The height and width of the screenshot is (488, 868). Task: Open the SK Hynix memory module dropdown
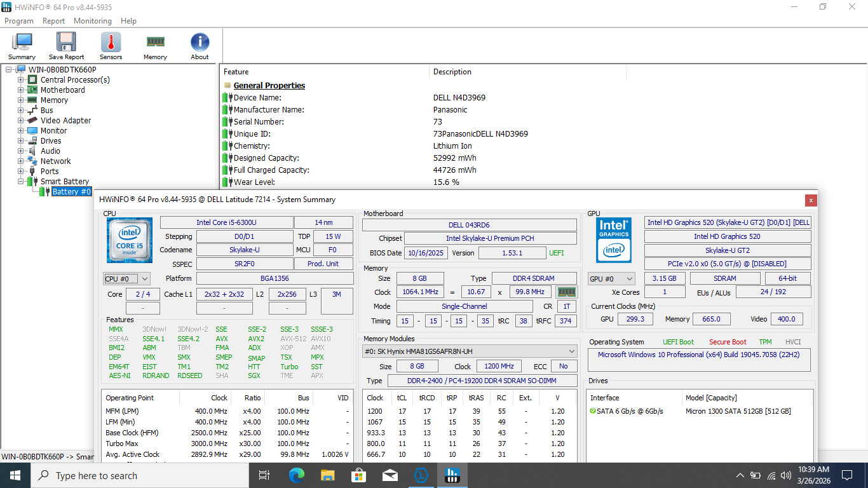point(470,351)
